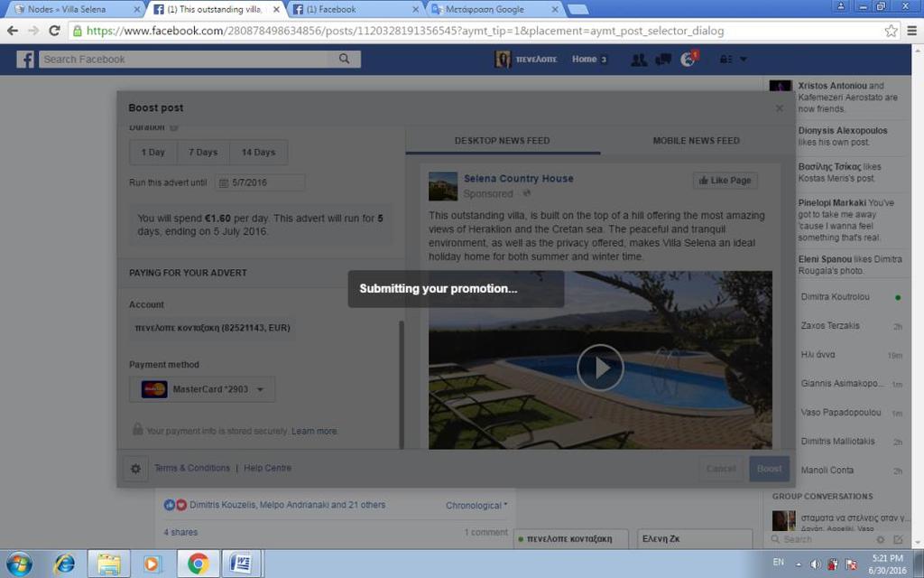The width and height of the screenshot is (924, 578).
Task: Open the calendar icon in date field
Action: [224, 182]
